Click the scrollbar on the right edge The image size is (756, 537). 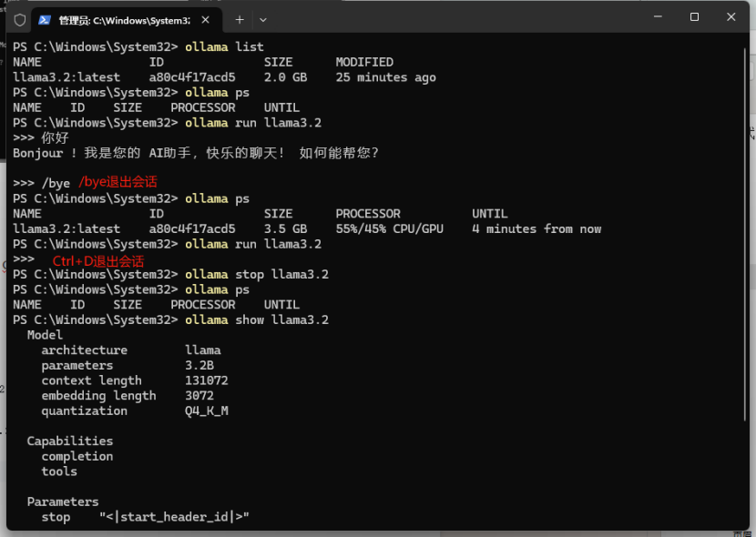pyautogui.click(x=749, y=135)
